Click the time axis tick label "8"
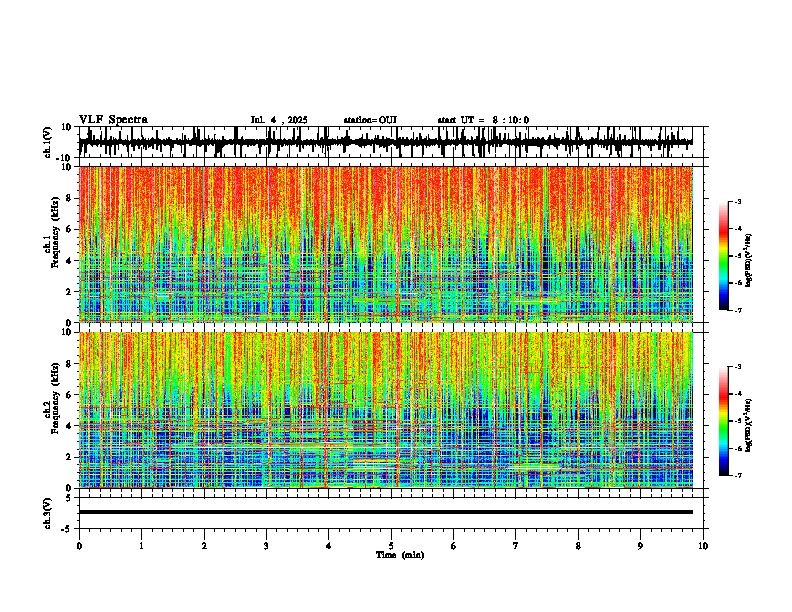The height and width of the screenshot is (612, 792). (578, 546)
